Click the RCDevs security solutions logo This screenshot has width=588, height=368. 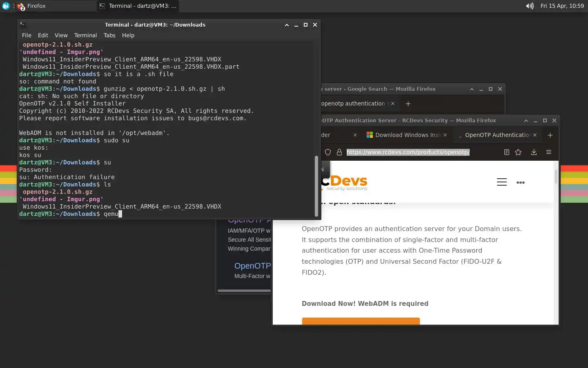click(344, 182)
